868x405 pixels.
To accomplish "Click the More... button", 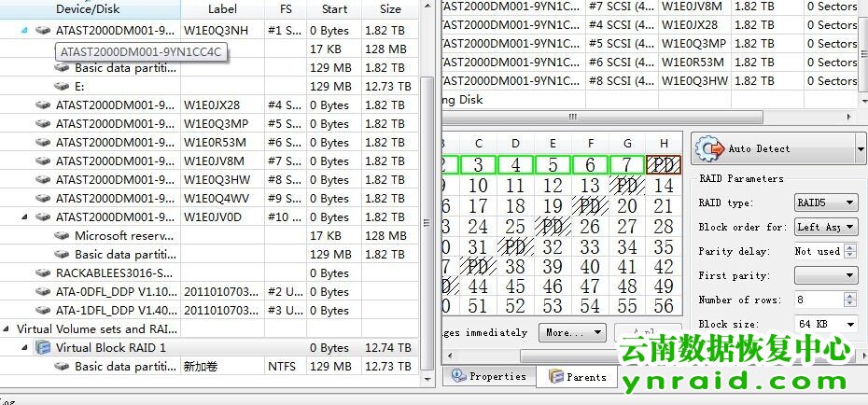I will pyautogui.click(x=571, y=333).
